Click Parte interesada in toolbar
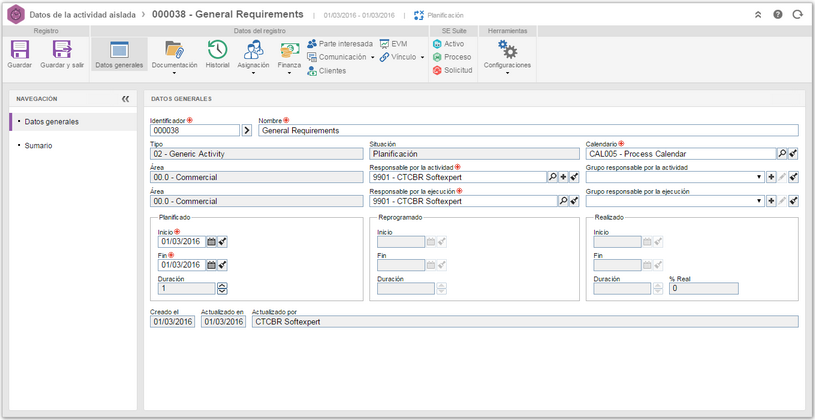815x420 pixels. click(x=340, y=44)
